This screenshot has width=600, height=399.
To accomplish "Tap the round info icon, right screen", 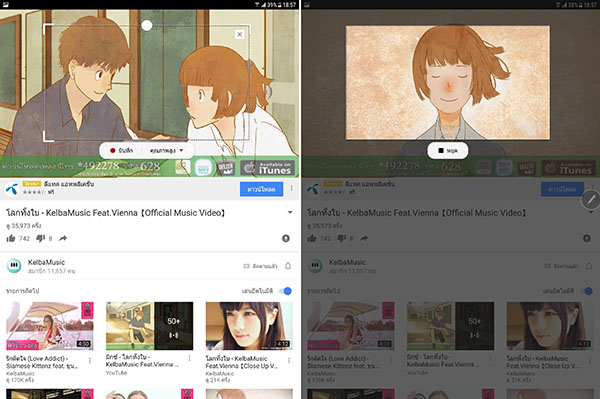I will [x=587, y=238].
